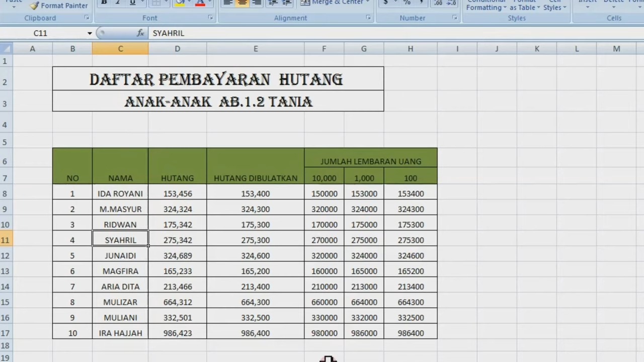
Task: Open the Format as Table gallery
Action: 525,6
